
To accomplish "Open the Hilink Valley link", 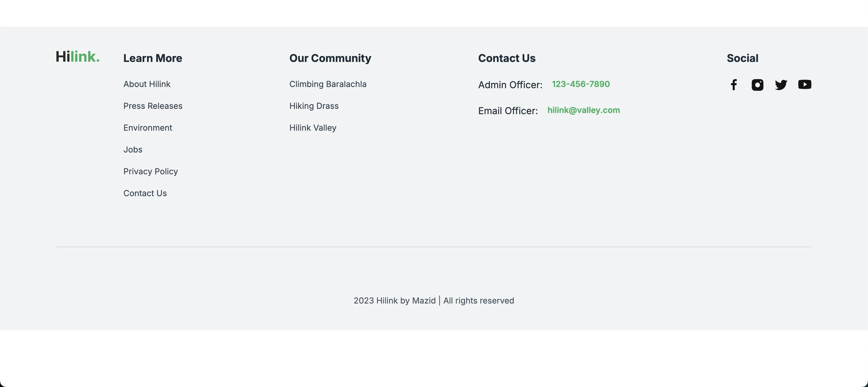I will [x=313, y=128].
